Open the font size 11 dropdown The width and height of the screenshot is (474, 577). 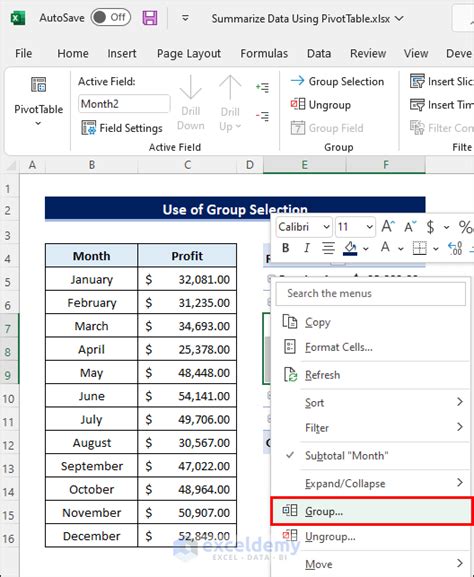[x=369, y=227]
